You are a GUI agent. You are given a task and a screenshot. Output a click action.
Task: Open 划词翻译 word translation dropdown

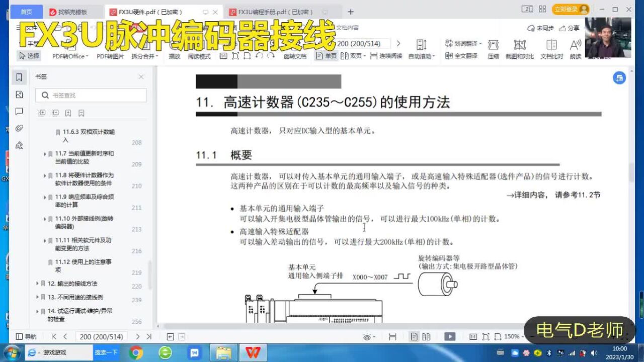463,44
